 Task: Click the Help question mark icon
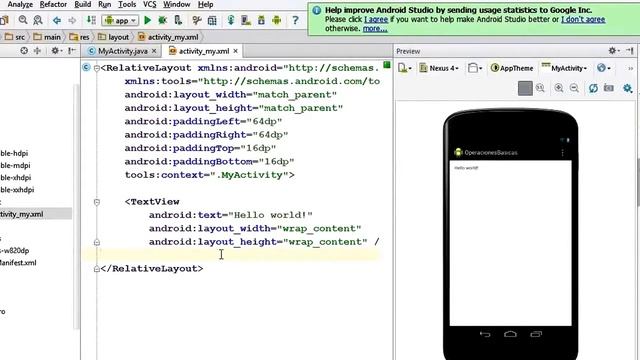295,20
